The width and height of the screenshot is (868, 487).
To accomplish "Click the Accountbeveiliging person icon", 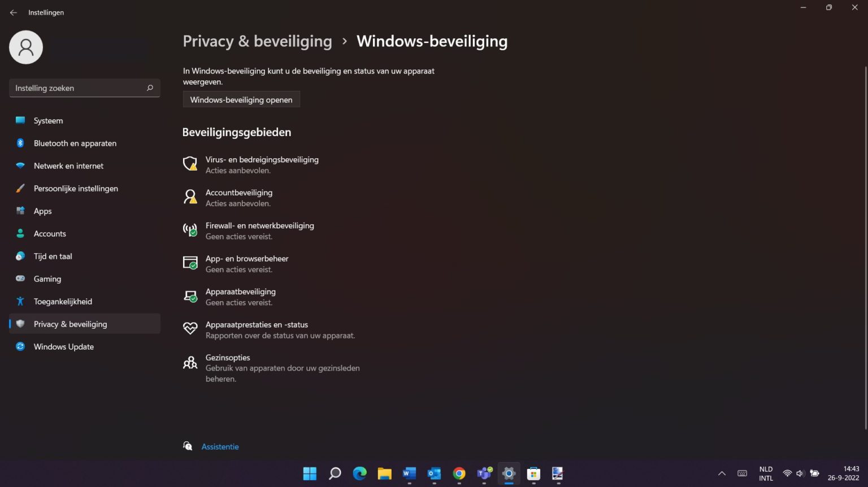I will (x=190, y=197).
